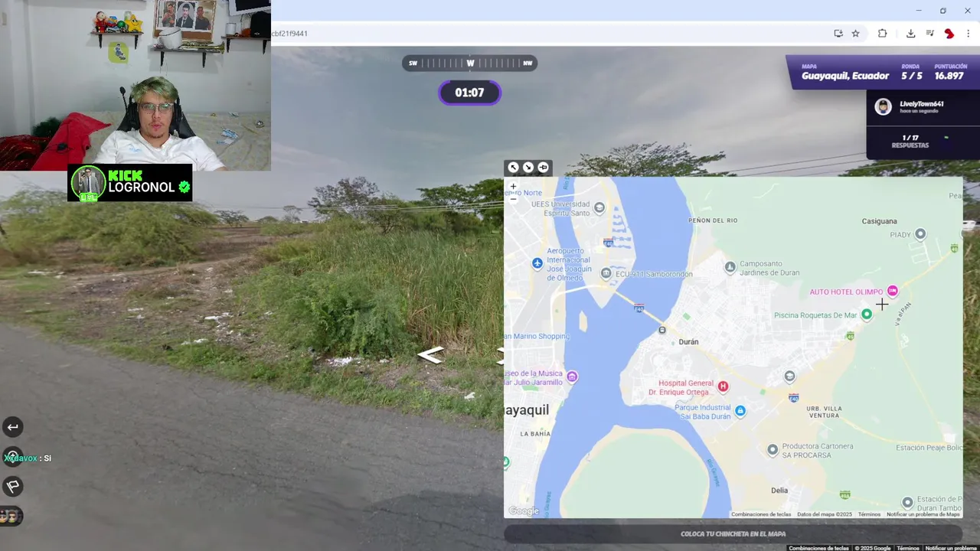Select the AUTO HOTEL OLIMPO pink marker
980x551 pixels.
[892, 291]
